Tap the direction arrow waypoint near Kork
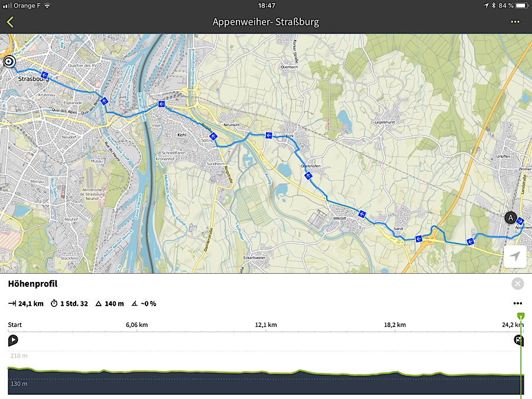The height and width of the screenshot is (399, 532). [268, 135]
